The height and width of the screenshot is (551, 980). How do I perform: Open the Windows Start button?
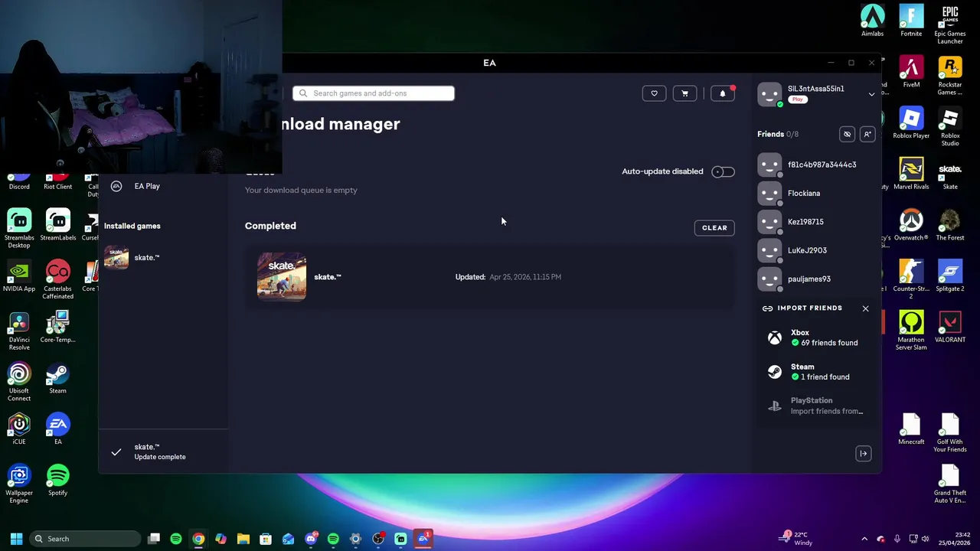coord(16,539)
